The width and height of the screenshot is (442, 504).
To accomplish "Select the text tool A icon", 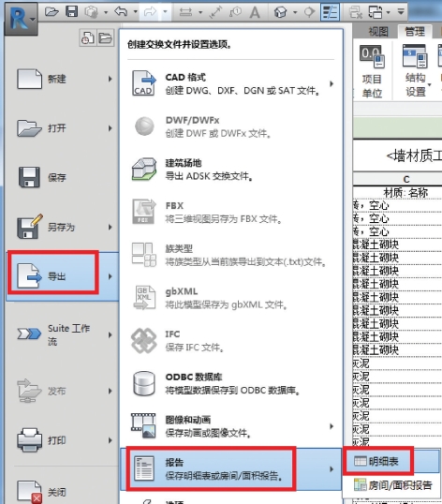I will point(255,12).
